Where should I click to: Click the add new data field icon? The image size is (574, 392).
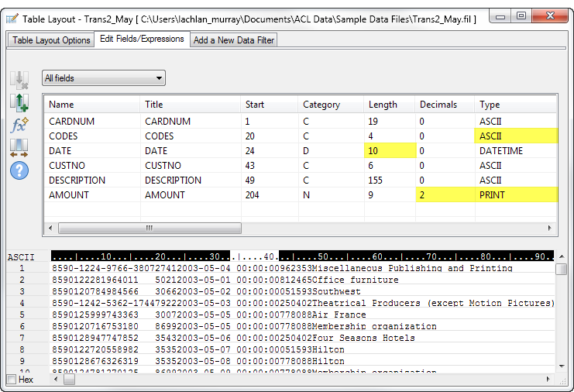click(x=19, y=102)
